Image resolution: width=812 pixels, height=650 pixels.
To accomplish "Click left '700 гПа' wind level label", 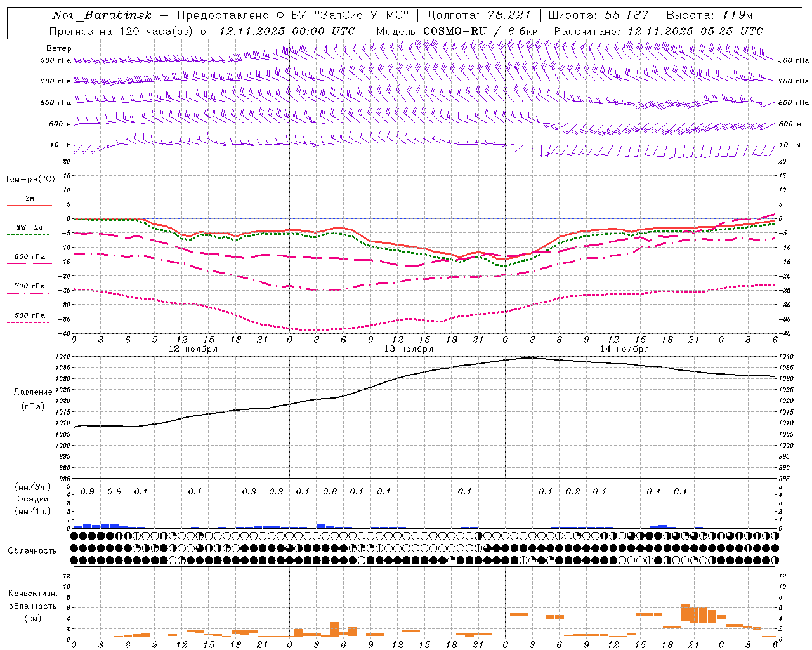I will coord(56,81).
